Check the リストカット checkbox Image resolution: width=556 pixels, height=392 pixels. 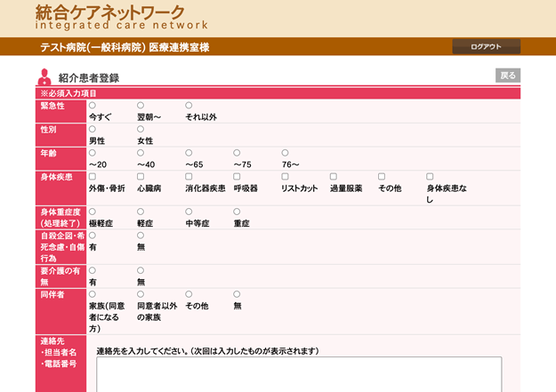(x=285, y=177)
